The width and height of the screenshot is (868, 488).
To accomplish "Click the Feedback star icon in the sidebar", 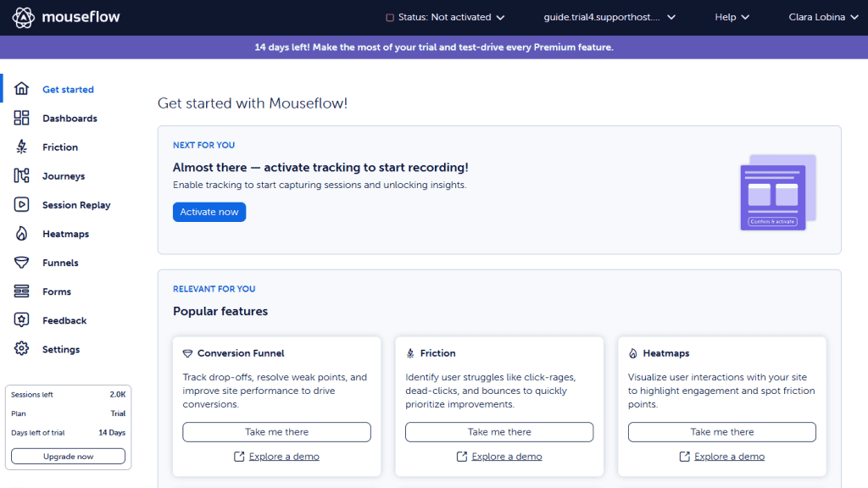I will coord(21,319).
